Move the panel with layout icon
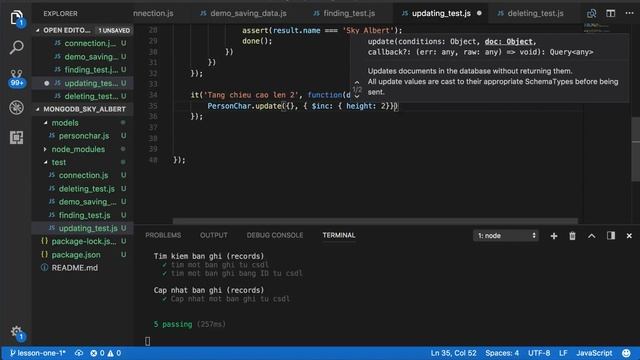This screenshot has width=640, height=360. (x=611, y=236)
